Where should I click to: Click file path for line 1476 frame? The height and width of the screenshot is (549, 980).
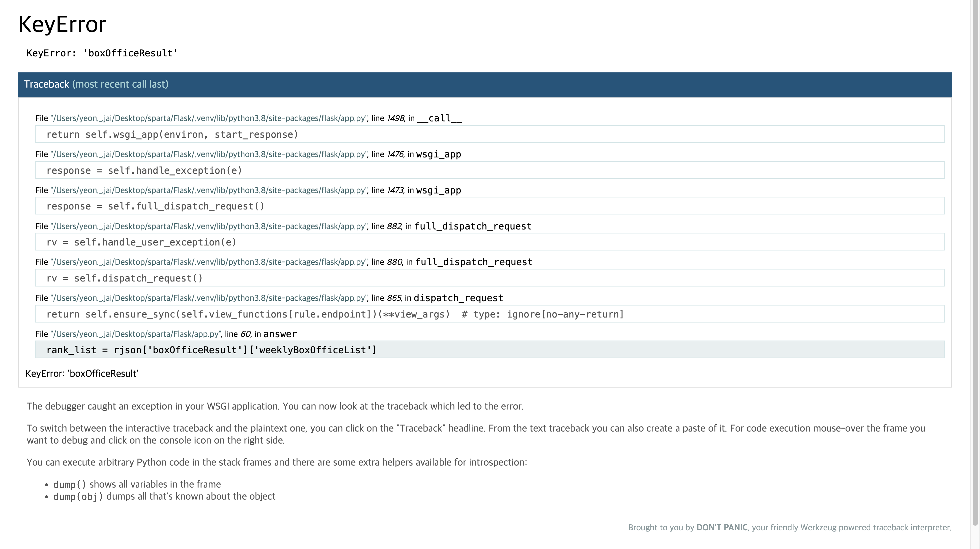[208, 154]
